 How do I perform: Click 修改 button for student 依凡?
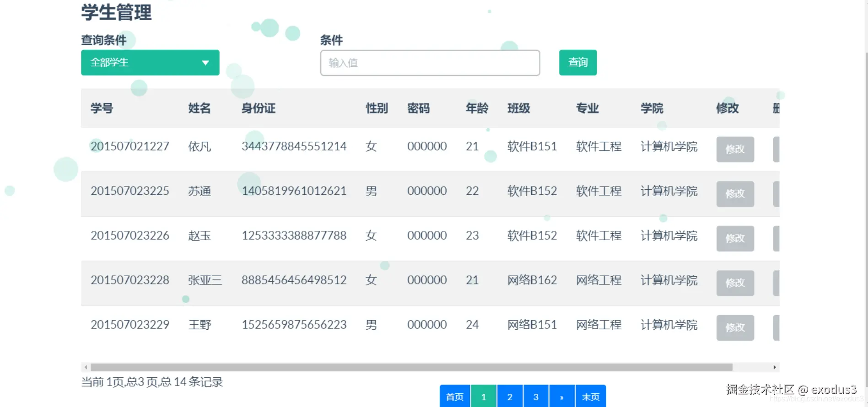tap(735, 149)
